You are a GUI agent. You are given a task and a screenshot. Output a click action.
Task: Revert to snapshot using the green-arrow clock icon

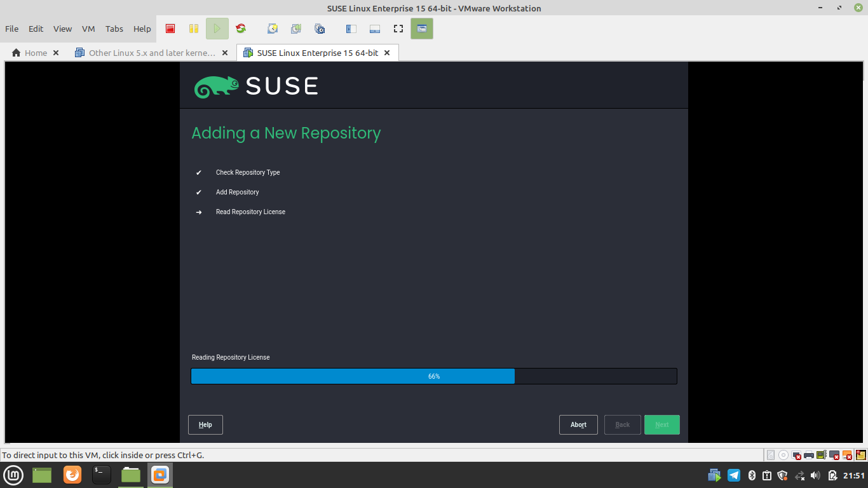(296, 29)
